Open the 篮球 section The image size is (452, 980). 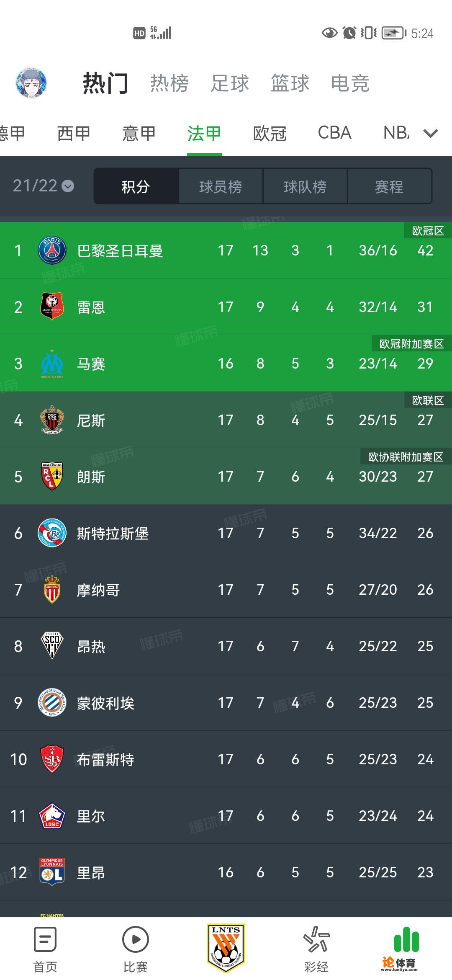coord(290,83)
